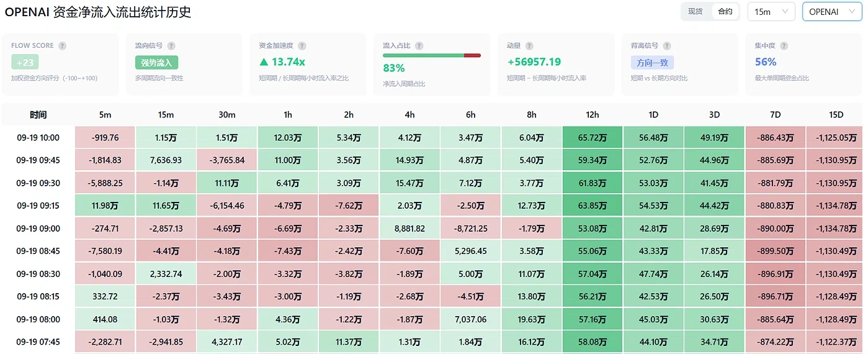This screenshot has width=868, height=354.
Task: Click the 15m column header in table
Action: pos(166,115)
